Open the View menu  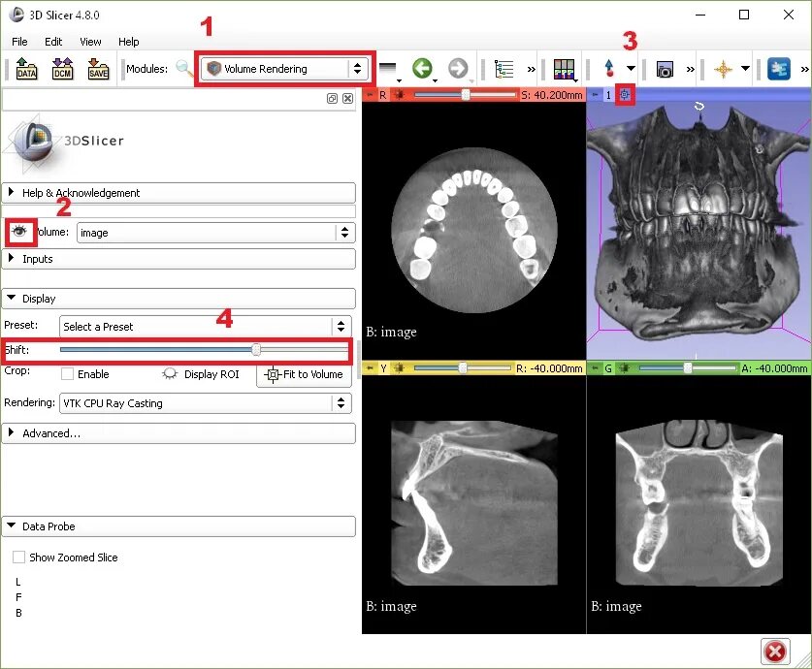[x=90, y=42]
